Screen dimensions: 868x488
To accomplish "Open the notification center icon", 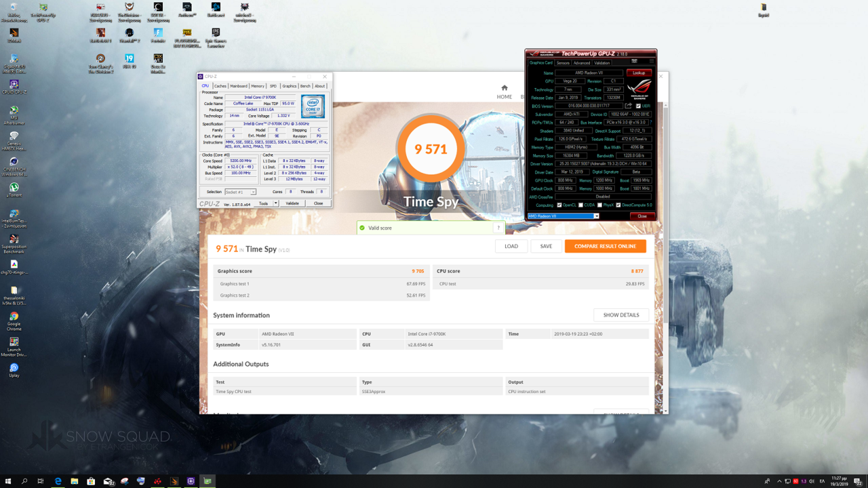I will (858, 481).
